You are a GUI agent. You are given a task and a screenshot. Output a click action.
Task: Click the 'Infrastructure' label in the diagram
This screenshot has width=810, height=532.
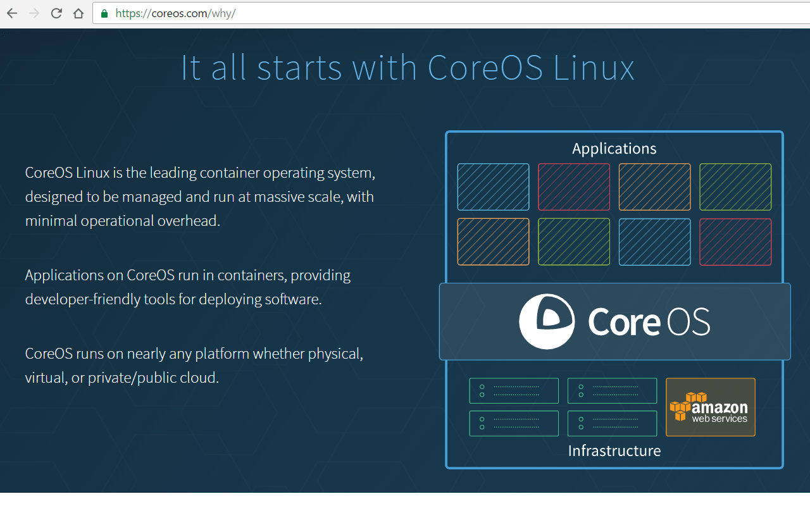[x=613, y=450]
